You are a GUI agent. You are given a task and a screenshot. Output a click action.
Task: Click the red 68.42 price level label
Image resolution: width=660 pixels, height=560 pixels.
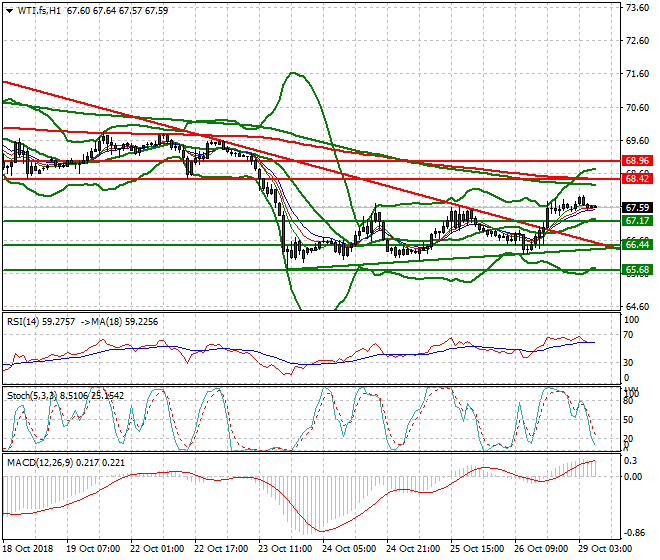637,179
